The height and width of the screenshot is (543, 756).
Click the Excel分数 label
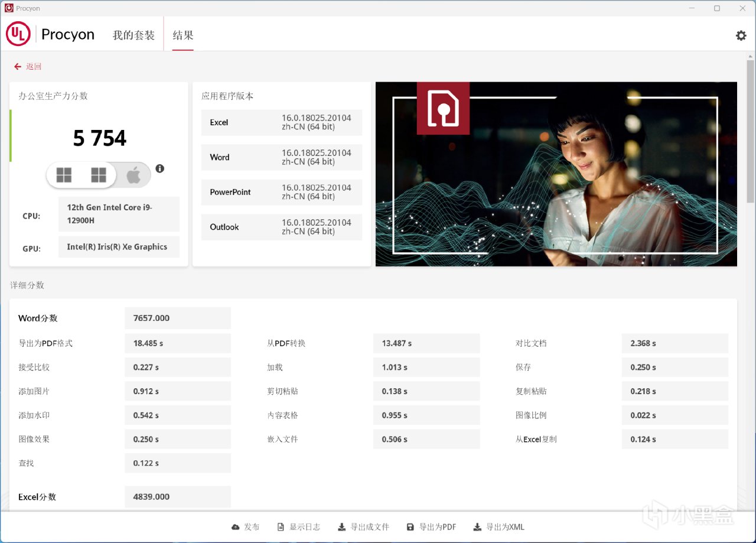37,497
